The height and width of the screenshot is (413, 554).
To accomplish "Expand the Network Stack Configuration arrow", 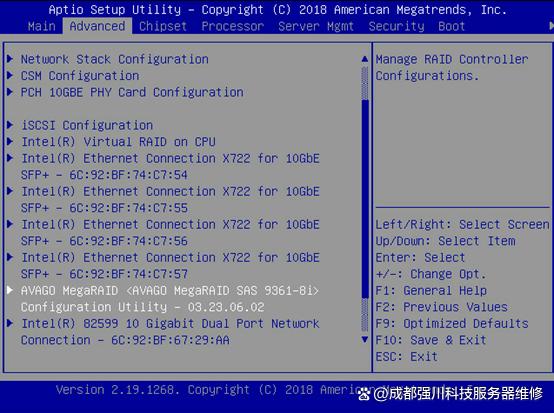I will click(10, 59).
